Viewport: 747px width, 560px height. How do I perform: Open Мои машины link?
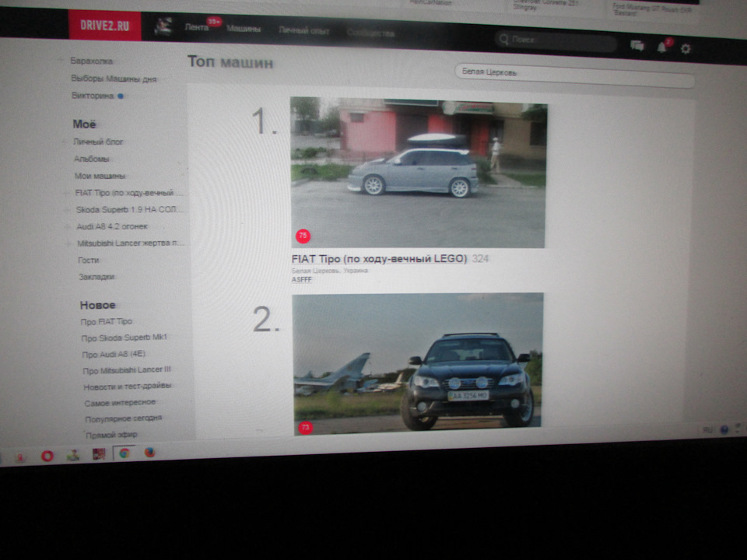[100, 176]
